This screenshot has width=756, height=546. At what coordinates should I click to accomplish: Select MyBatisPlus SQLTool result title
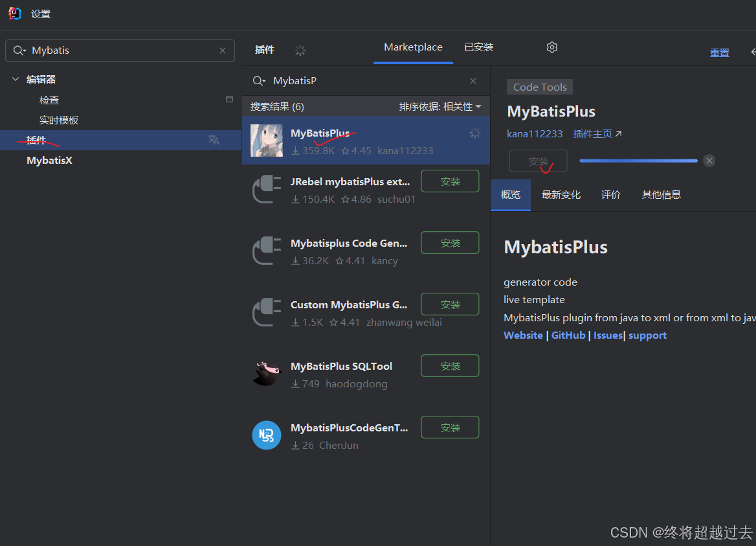(341, 366)
